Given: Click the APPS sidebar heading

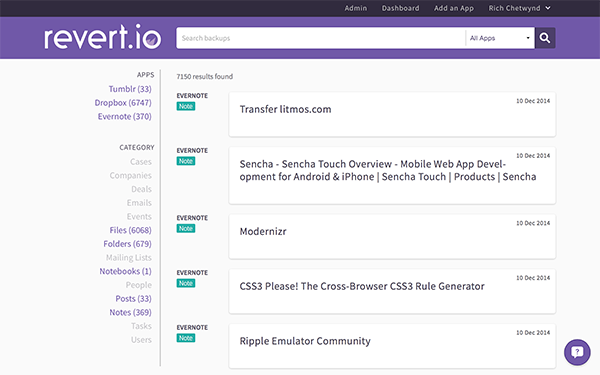Looking at the screenshot, I should coord(145,75).
